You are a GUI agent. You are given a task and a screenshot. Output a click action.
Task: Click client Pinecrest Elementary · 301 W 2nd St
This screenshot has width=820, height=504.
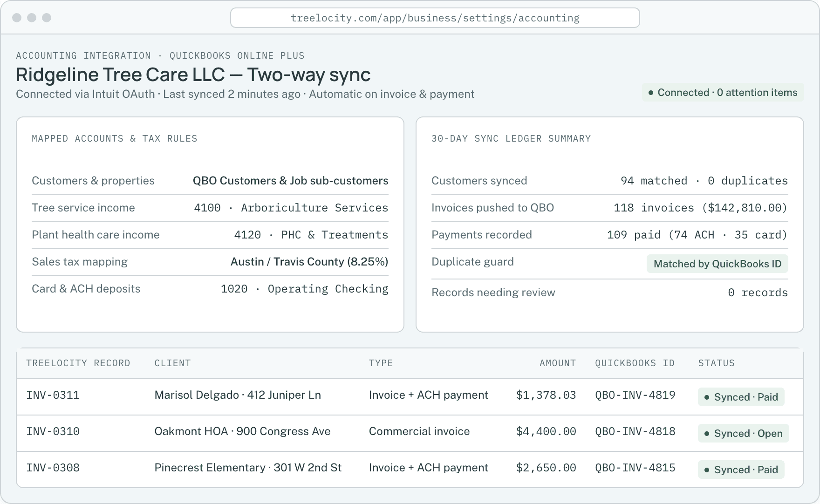(248, 468)
